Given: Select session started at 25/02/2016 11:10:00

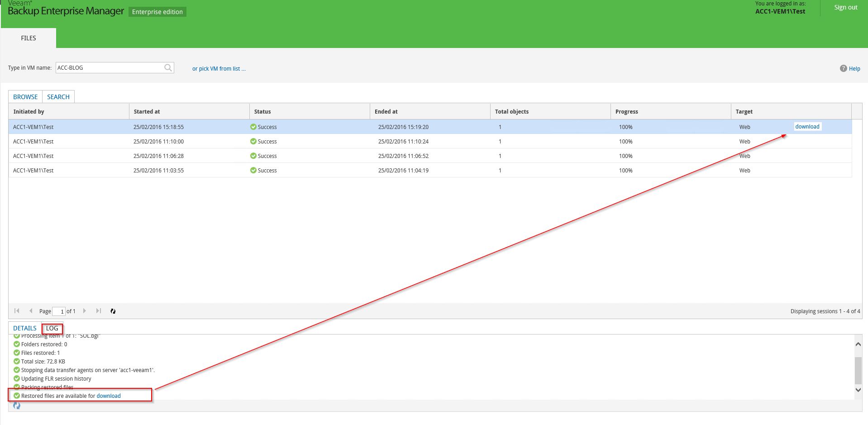Looking at the screenshot, I should [x=430, y=141].
